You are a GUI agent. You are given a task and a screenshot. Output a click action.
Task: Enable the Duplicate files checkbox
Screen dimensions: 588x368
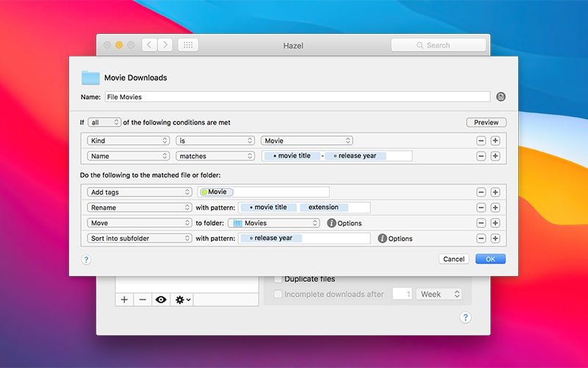(278, 279)
